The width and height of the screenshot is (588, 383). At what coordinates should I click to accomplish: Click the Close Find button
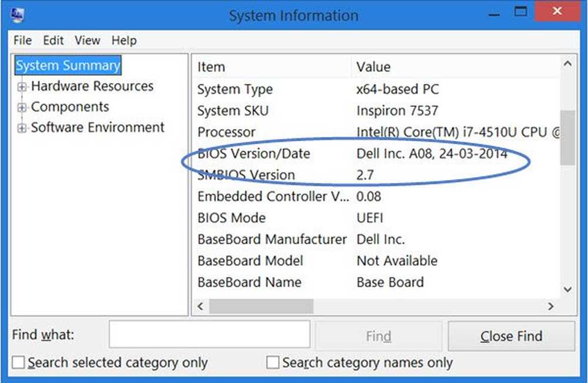511,337
